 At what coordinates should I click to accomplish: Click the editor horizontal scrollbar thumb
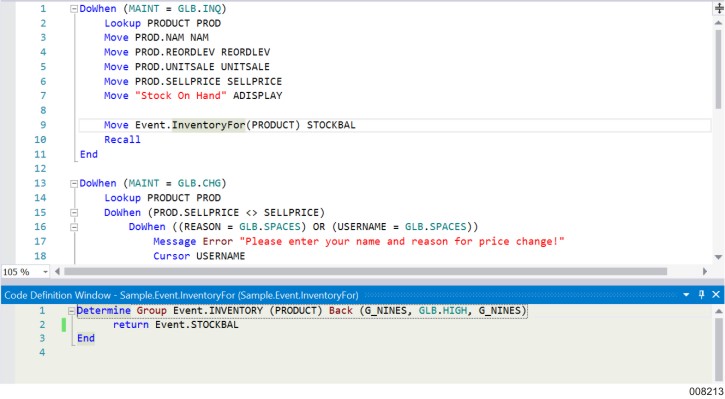coord(365,271)
